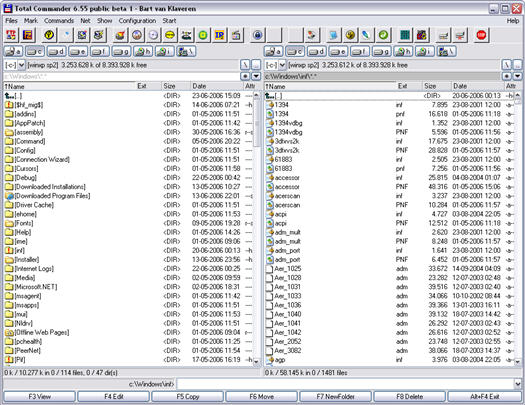Switch right panel to drive f
This screenshot has height=405, width=525.
(x=360, y=52)
